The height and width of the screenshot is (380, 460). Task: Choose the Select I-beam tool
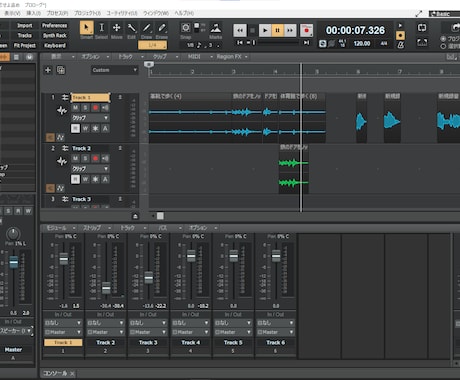[102, 28]
